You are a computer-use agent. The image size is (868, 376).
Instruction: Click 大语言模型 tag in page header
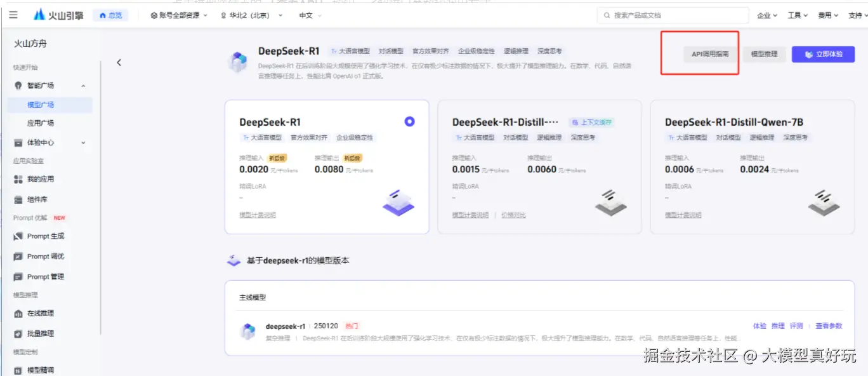(350, 51)
